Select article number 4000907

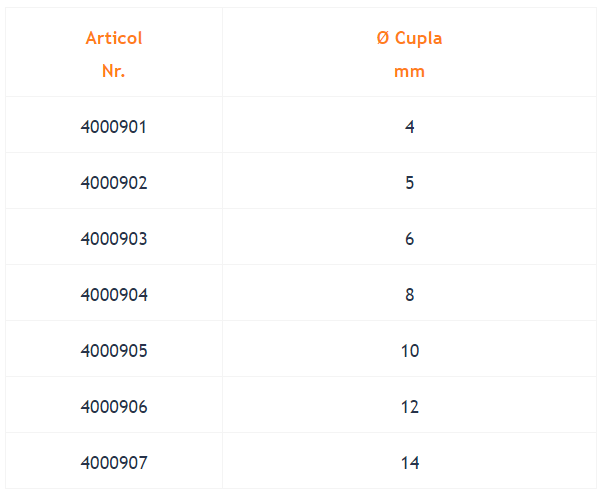coord(114,463)
